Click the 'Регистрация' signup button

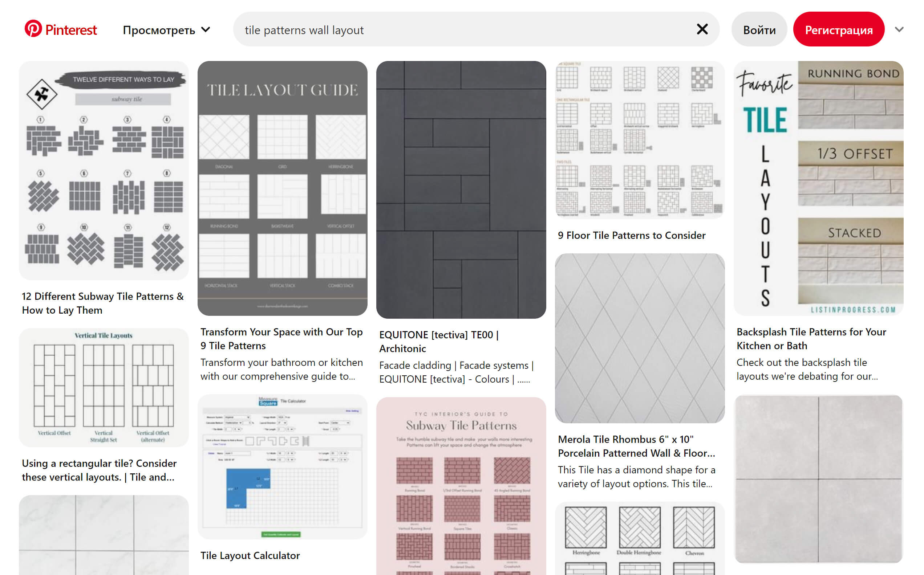(839, 30)
